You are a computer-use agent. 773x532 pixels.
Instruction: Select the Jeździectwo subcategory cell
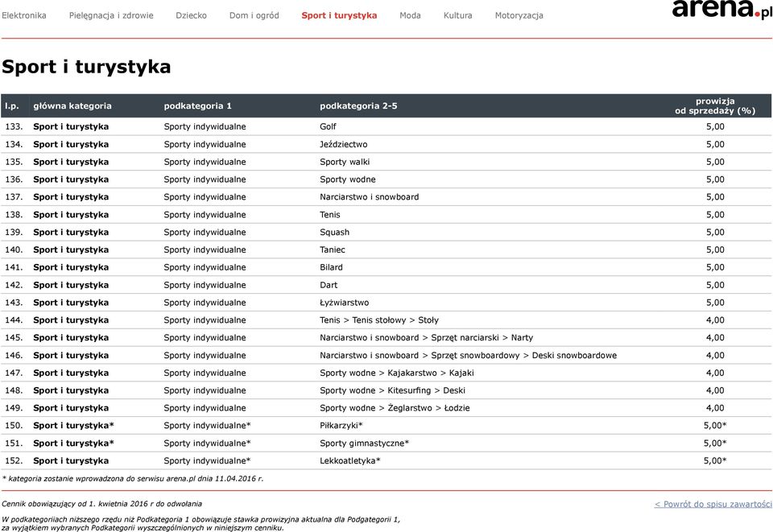click(x=344, y=144)
